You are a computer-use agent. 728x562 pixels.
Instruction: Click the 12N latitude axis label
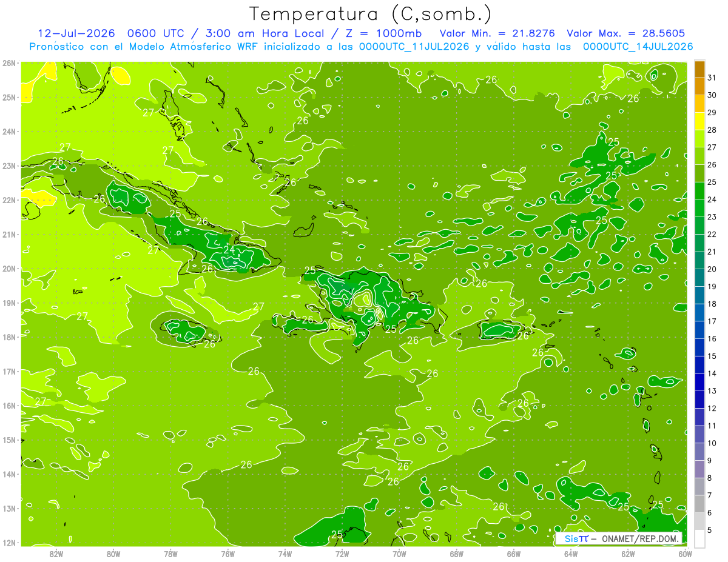point(8,543)
